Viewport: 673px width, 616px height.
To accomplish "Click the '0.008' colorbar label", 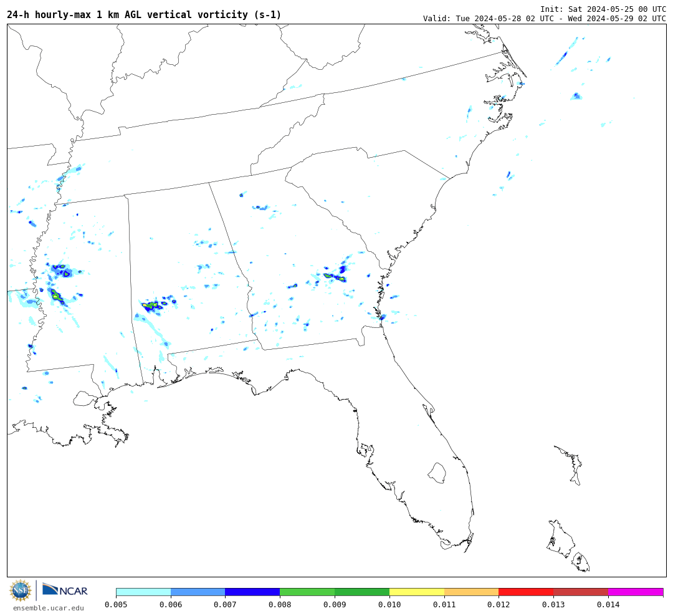I will [x=280, y=604].
